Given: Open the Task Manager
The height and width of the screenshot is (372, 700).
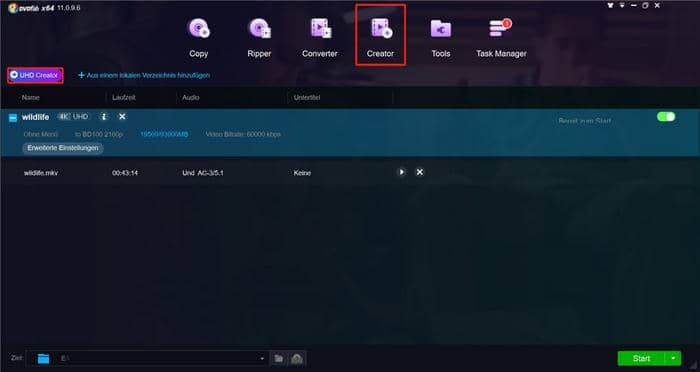Looking at the screenshot, I should (x=501, y=38).
